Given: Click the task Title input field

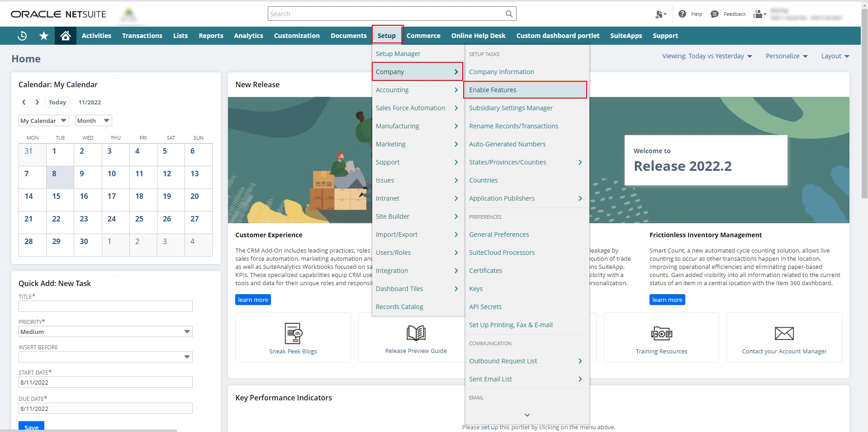Looking at the screenshot, I should tap(105, 306).
